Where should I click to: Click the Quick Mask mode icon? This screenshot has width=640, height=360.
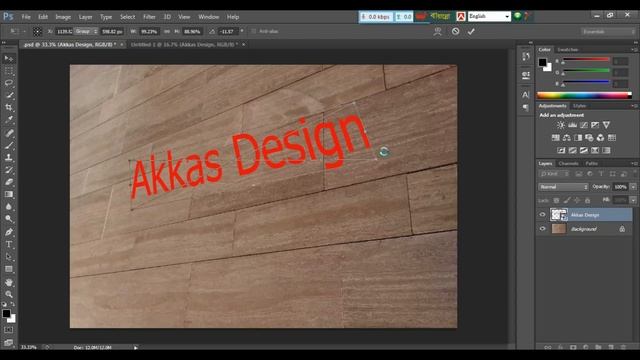[x=9, y=329]
